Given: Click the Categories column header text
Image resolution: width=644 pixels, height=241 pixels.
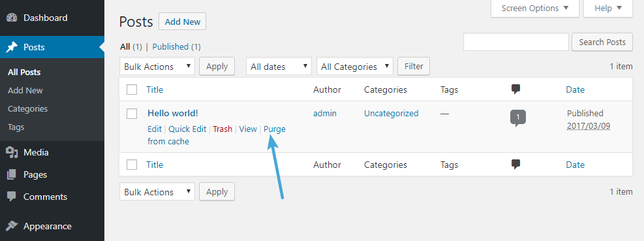Looking at the screenshot, I should (386, 89).
